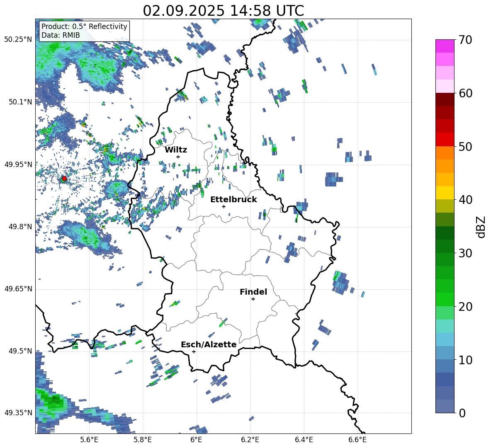Click the cross marker below Wiltz
The image size is (491, 448).
click(178, 157)
